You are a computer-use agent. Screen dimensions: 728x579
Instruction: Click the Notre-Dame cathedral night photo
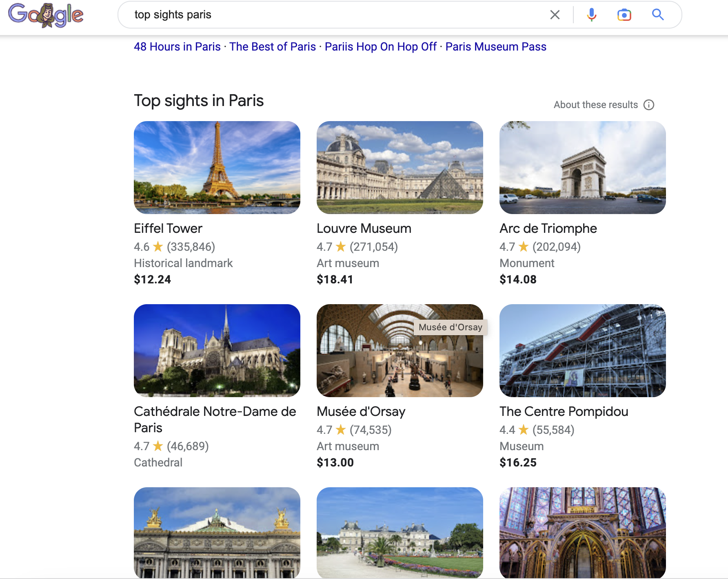click(217, 351)
